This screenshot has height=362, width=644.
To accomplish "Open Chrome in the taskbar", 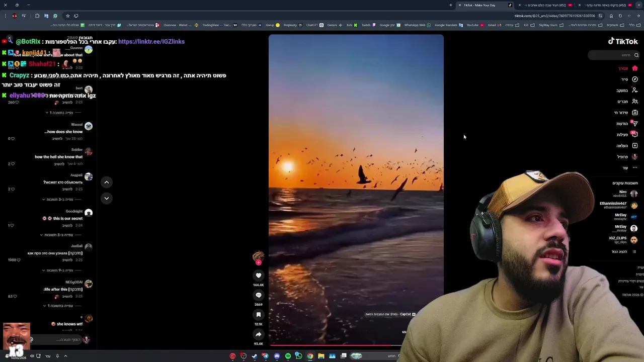I will click(x=310, y=356).
